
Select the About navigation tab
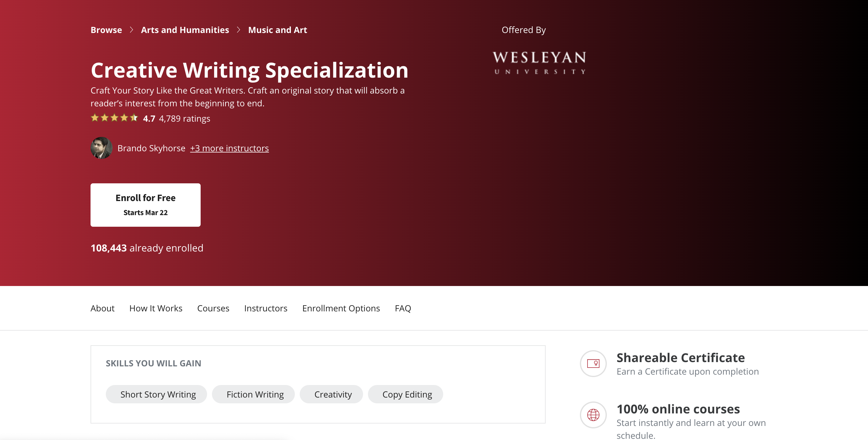coord(102,308)
